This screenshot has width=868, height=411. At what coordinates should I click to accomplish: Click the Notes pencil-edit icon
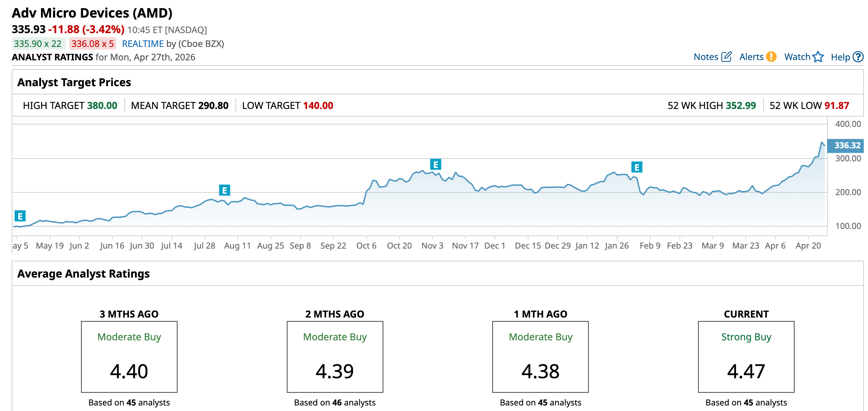726,57
